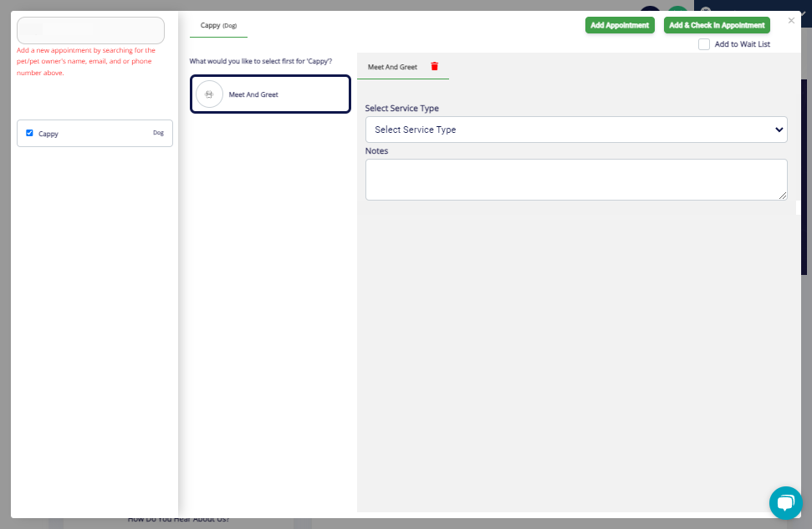
Task: Select the Meet And Greet service tab
Action: 392,67
